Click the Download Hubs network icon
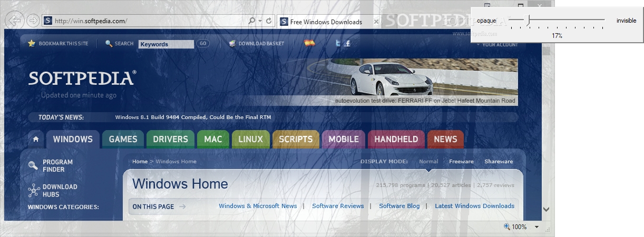644x237 pixels. [33, 190]
